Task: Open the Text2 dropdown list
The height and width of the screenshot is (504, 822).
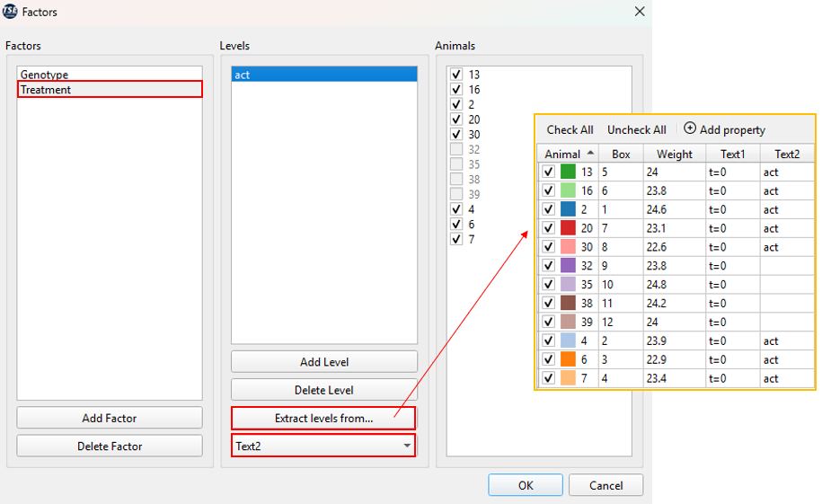Action: (x=407, y=446)
